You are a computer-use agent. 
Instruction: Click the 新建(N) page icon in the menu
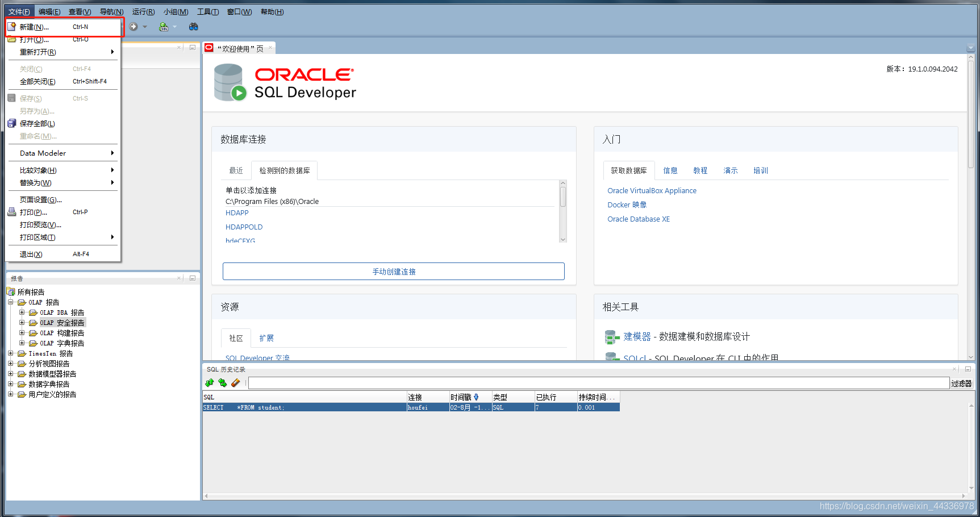pyautogui.click(x=11, y=27)
